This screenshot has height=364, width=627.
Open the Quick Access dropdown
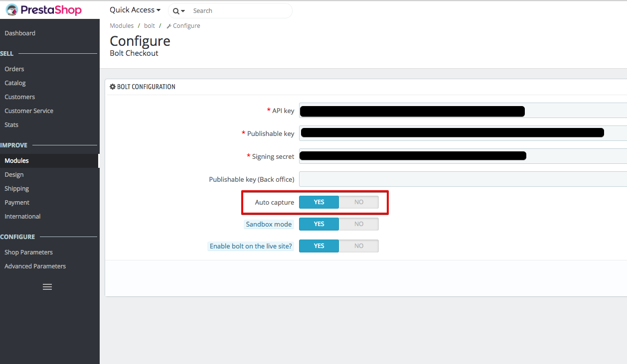[135, 10]
